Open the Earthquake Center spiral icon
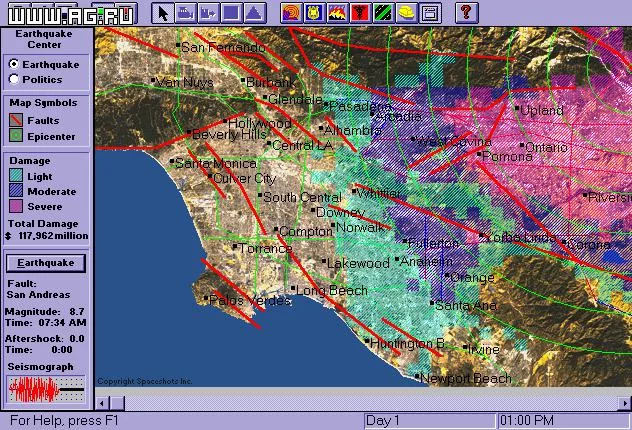 pos(291,13)
